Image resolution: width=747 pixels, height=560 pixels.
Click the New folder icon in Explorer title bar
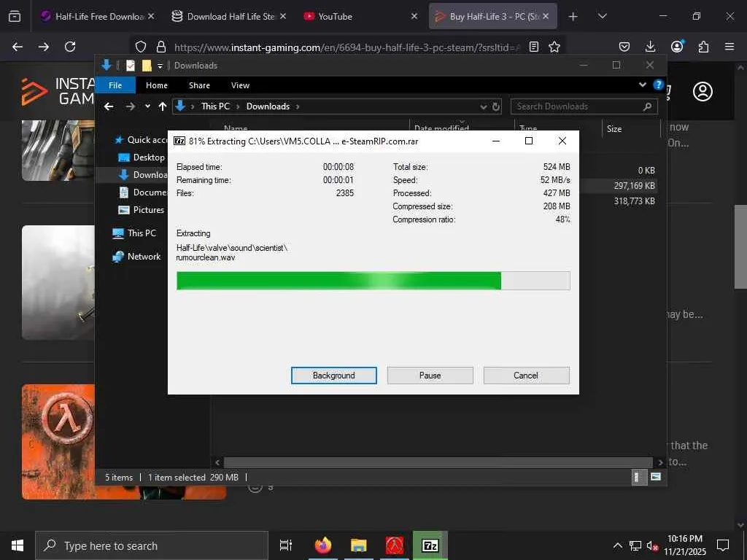147,65
